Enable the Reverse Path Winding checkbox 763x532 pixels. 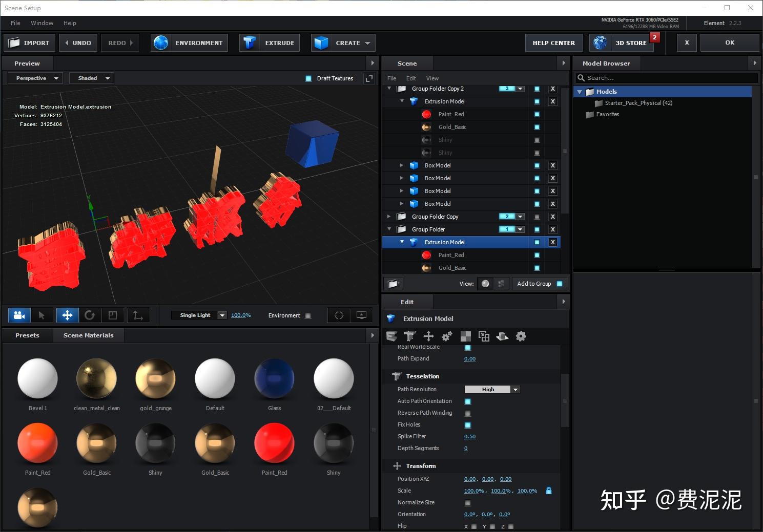[468, 413]
